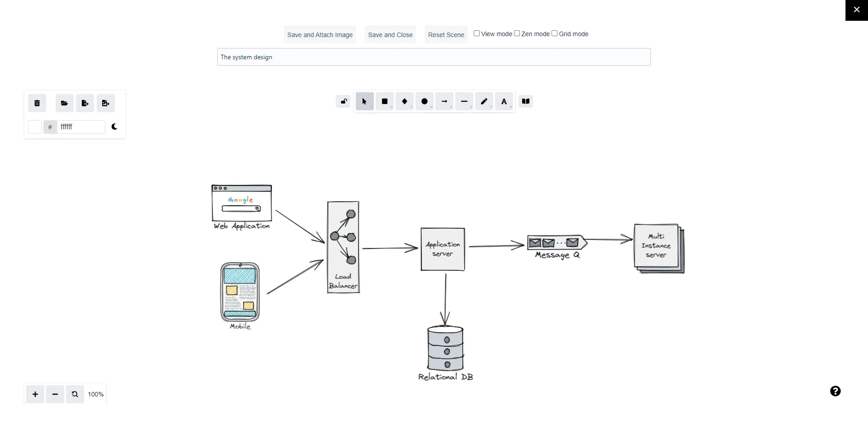Select the Load Balancer box
The width and height of the screenshot is (868, 429).
344,247
